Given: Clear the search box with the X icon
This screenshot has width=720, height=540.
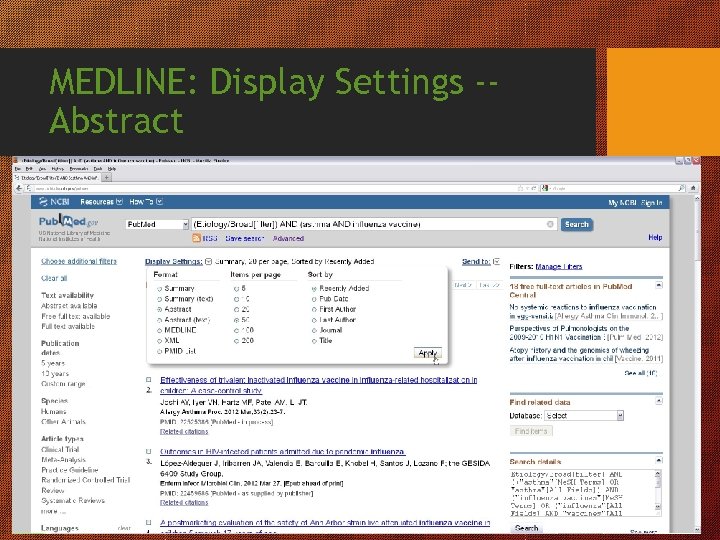Looking at the screenshot, I should 550,224.
